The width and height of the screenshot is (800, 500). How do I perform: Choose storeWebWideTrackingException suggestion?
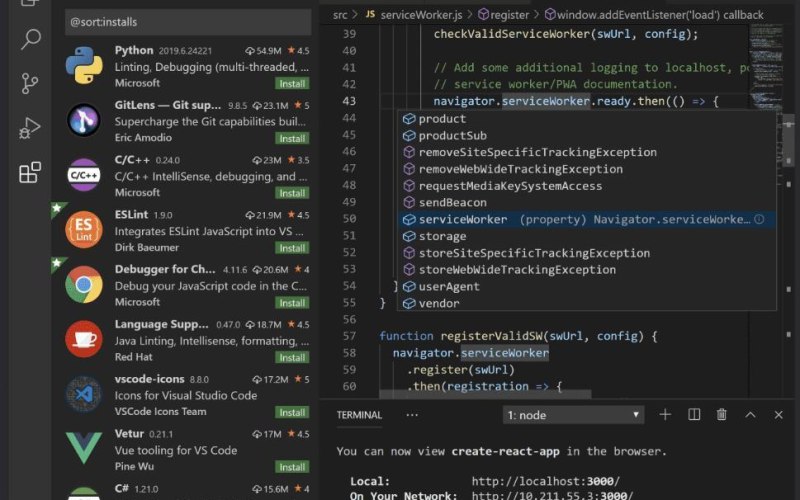tap(587, 269)
